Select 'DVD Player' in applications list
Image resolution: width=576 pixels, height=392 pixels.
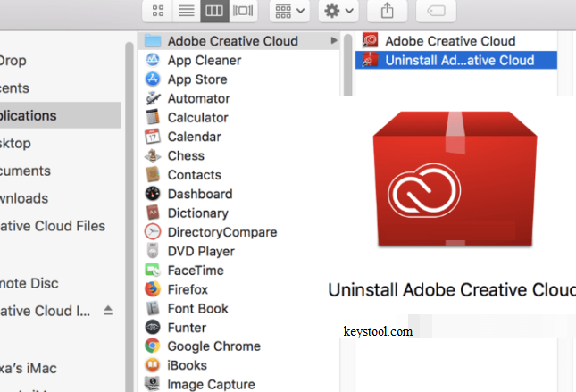click(201, 251)
